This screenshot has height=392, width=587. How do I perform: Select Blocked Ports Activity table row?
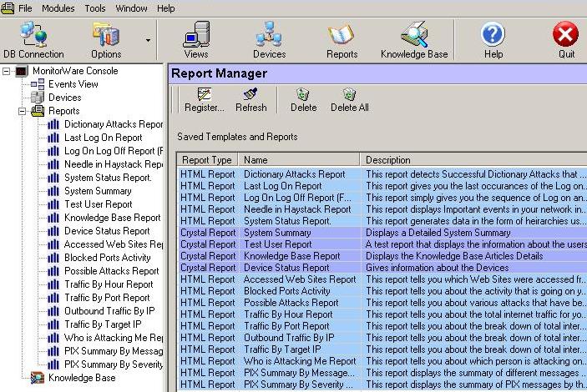click(382, 291)
